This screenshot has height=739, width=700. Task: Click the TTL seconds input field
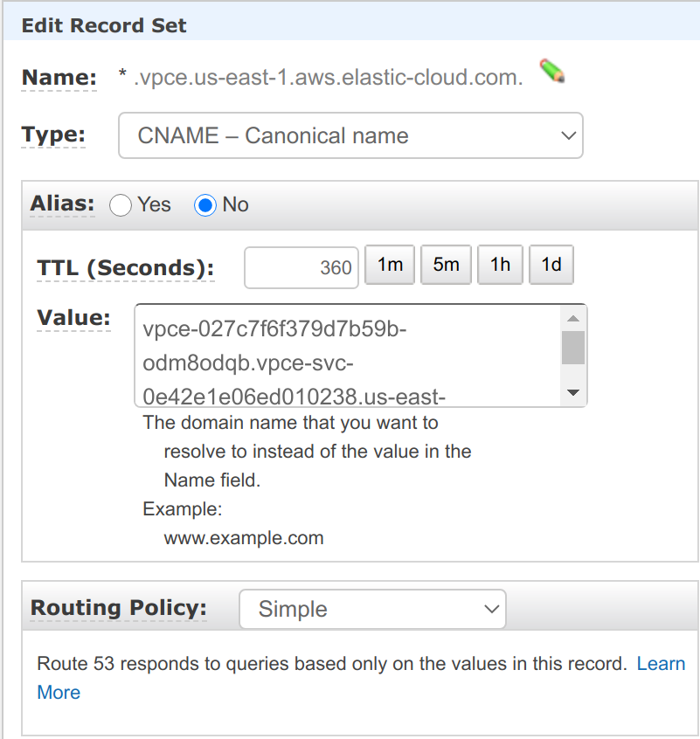(x=301, y=267)
